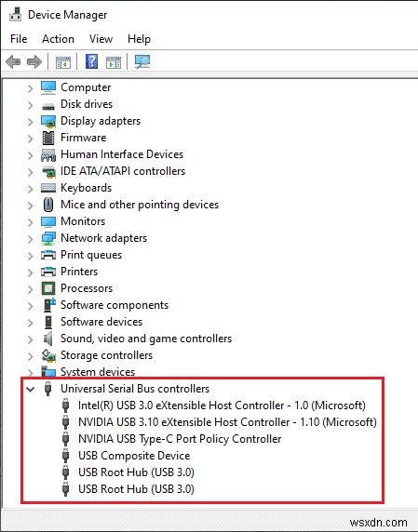
Task: Click the Sound, video and game controllers speaker icon
Action: click(48, 339)
